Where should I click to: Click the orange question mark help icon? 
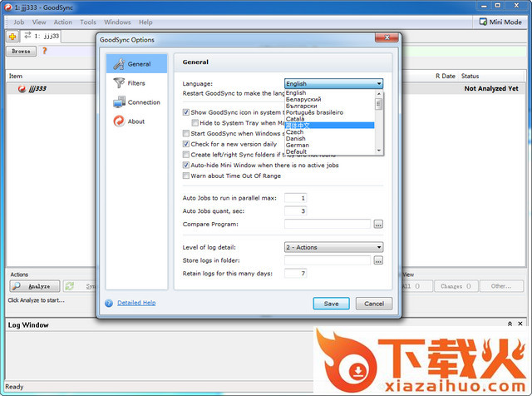44,51
